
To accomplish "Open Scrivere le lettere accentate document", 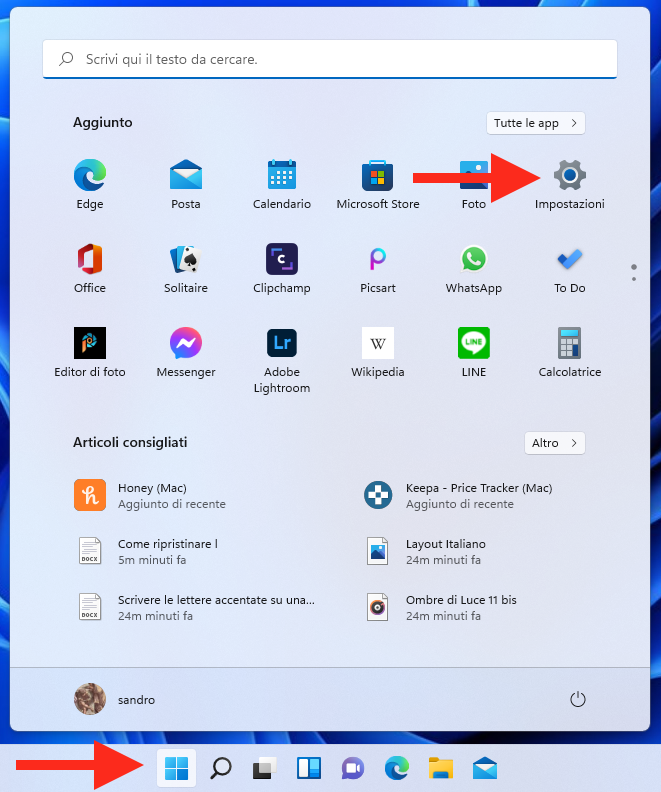I will click(197, 608).
